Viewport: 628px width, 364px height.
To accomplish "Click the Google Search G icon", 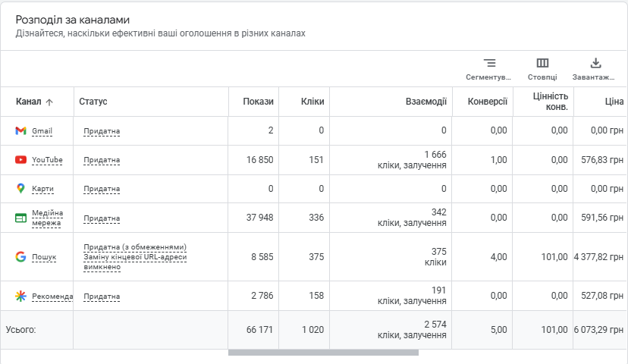I will tap(20, 256).
